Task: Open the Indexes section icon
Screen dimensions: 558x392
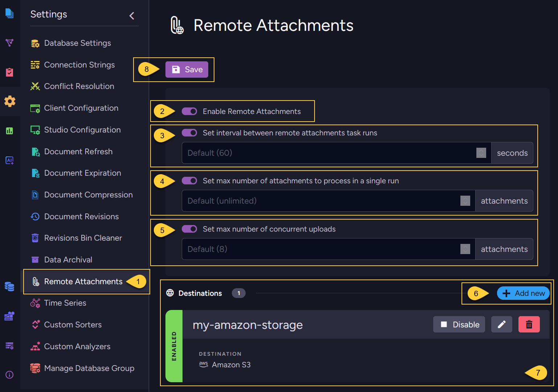Action: coord(10,43)
